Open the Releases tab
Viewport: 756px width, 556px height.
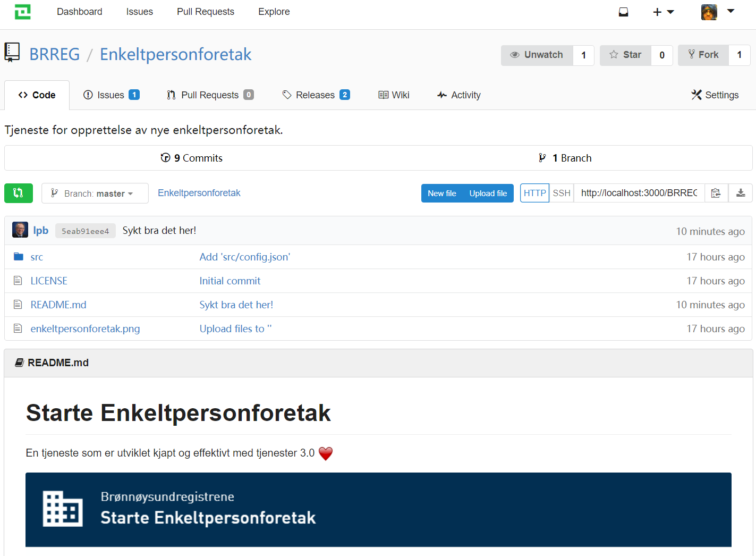click(x=316, y=95)
